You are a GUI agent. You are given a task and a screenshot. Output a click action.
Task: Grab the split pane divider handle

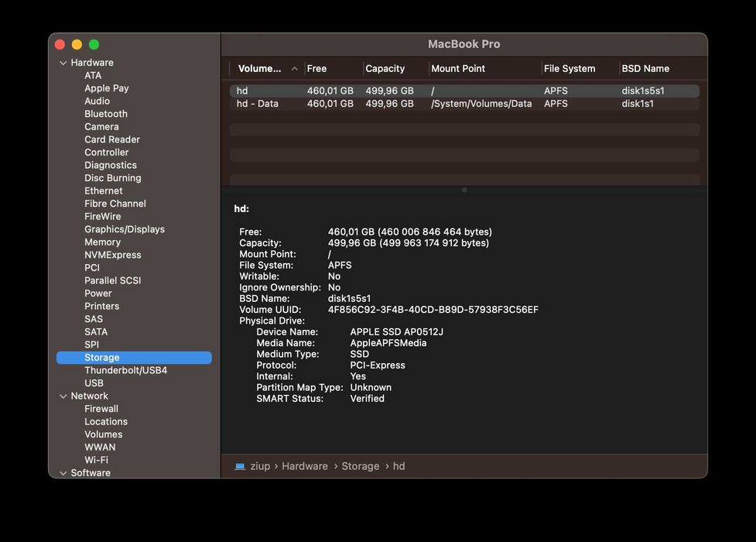(464, 190)
